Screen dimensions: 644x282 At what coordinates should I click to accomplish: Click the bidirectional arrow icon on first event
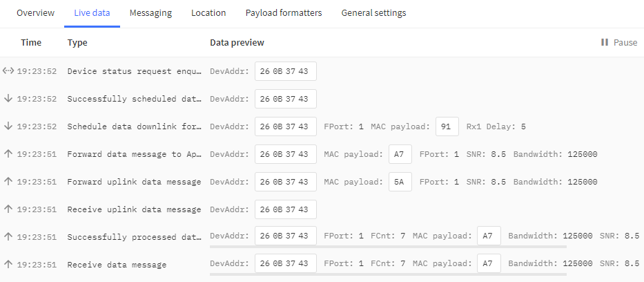coord(8,70)
